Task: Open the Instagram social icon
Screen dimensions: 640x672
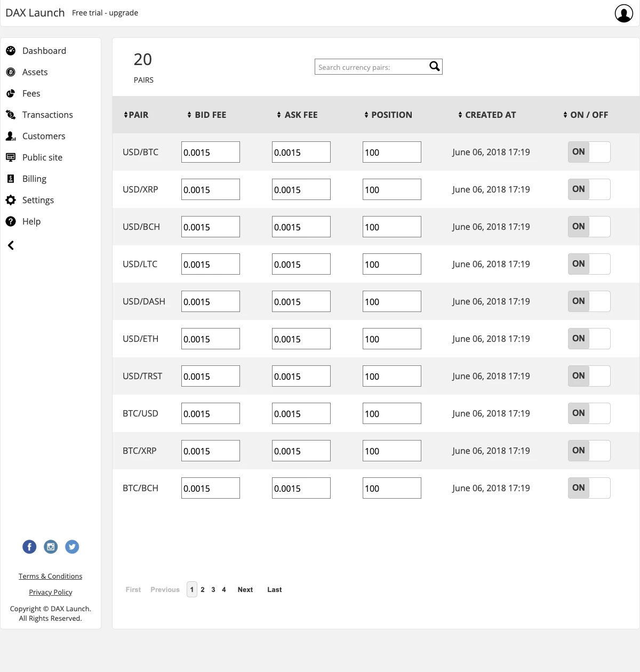Action: [51, 547]
